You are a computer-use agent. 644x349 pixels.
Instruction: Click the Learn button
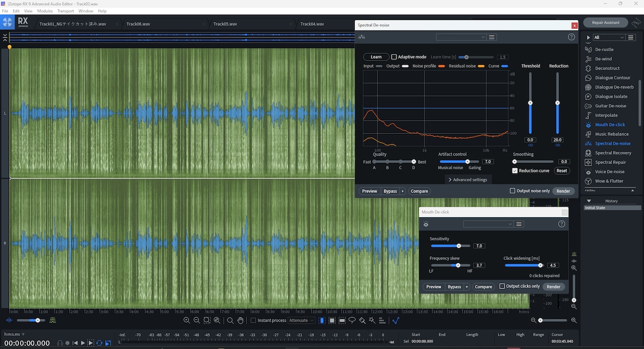(376, 57)
